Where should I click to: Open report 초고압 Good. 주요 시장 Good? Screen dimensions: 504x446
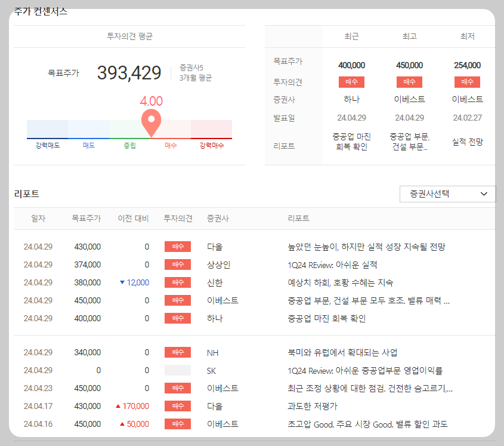click(x=367, y=424)
